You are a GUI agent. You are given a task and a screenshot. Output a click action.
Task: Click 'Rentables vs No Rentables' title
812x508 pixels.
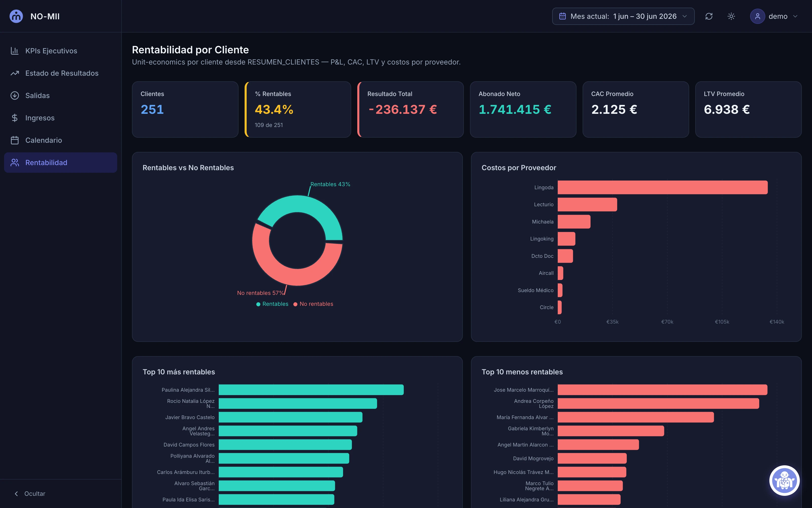point(188,168)
